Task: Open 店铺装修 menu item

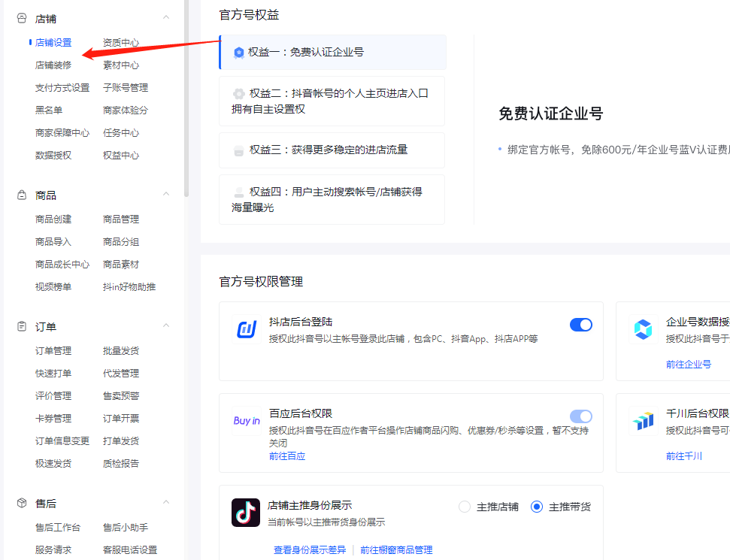Action: click(53, 65)
